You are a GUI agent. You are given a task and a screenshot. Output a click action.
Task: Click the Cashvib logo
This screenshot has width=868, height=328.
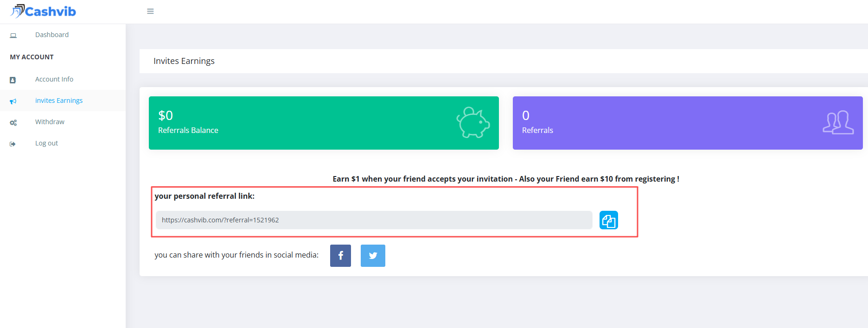[x=43, y=11]
